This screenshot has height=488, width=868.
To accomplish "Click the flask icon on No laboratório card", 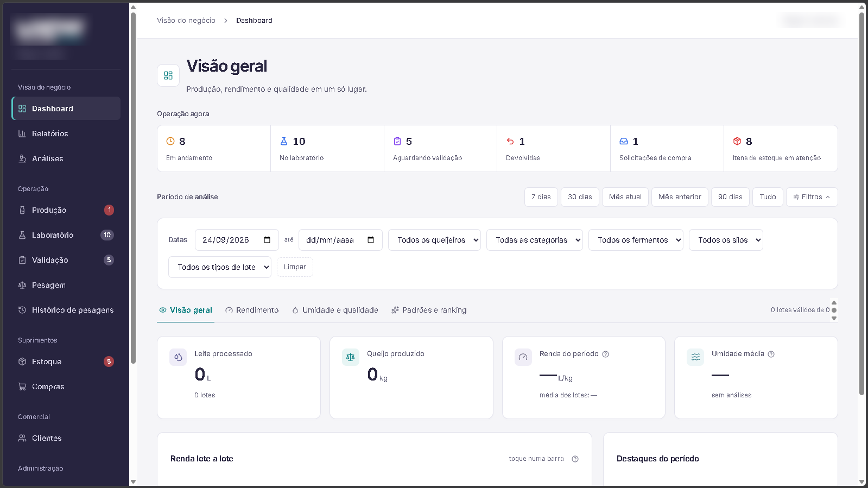I will click(x=284, y=141).
